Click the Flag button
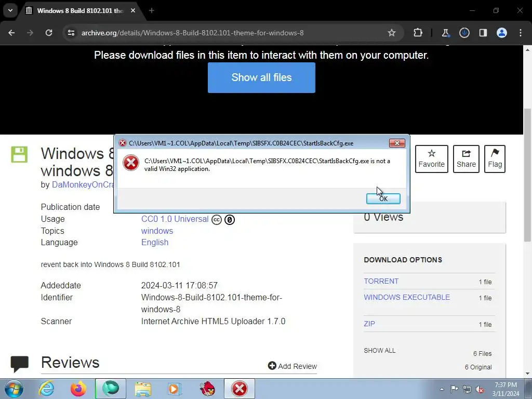The height and width of the screenshot is (399, 532). click(495, 159)
